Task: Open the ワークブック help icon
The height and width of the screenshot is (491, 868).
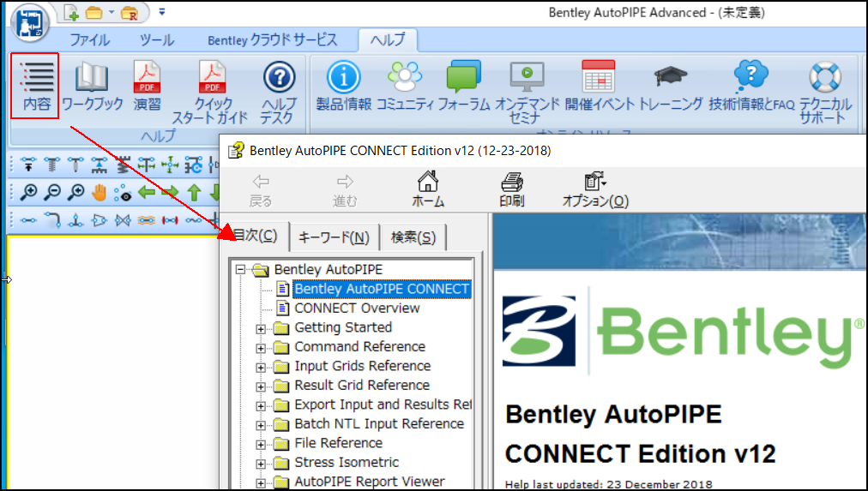Action: 92,86
